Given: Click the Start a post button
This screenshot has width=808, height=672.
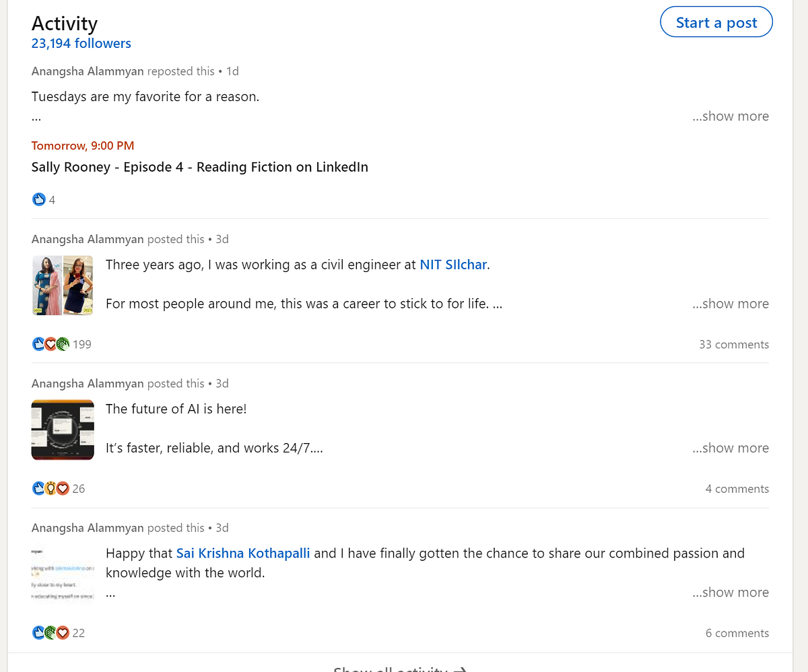Looking at the screenshot, I should point(716,23).
